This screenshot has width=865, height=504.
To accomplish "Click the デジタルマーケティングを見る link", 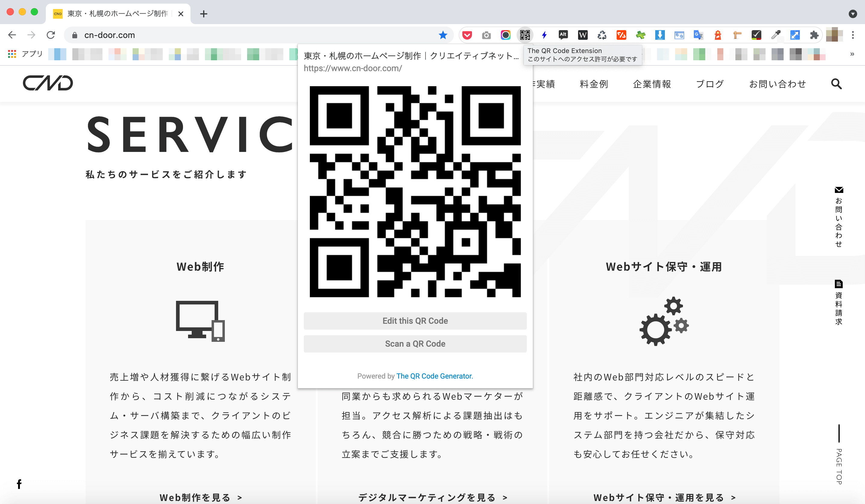I will [433, 497].
